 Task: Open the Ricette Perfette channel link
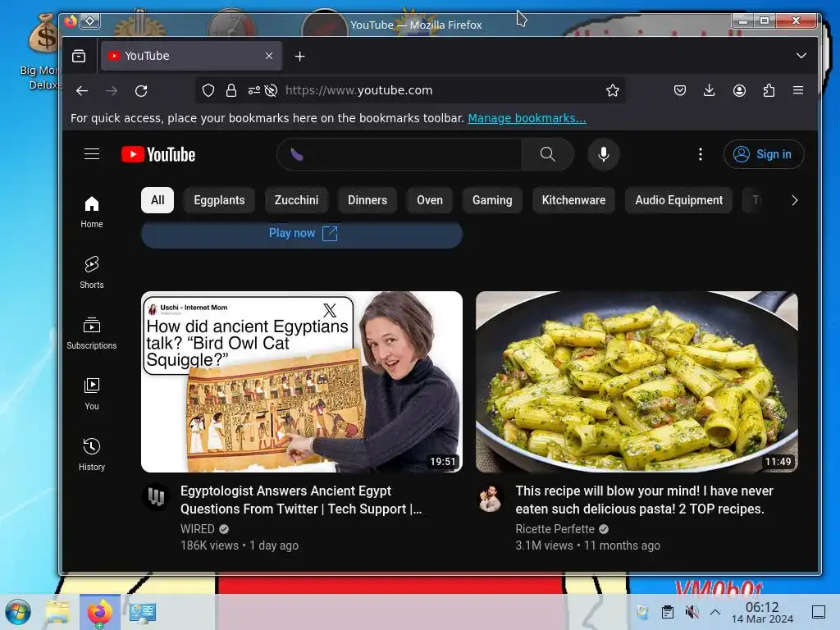pos(555,529)
